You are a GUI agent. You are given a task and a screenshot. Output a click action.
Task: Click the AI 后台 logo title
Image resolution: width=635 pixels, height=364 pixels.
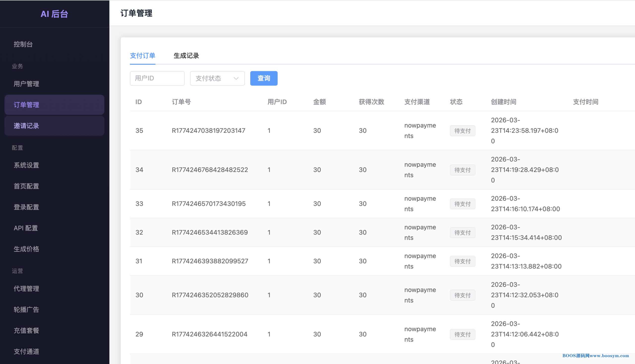pos(54,14)
